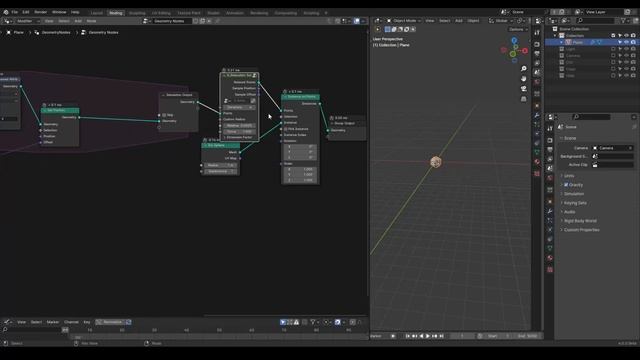Toggle perspective/orthographic grid icon
Viewport: 640px width, 360px height.
[524, 99]
